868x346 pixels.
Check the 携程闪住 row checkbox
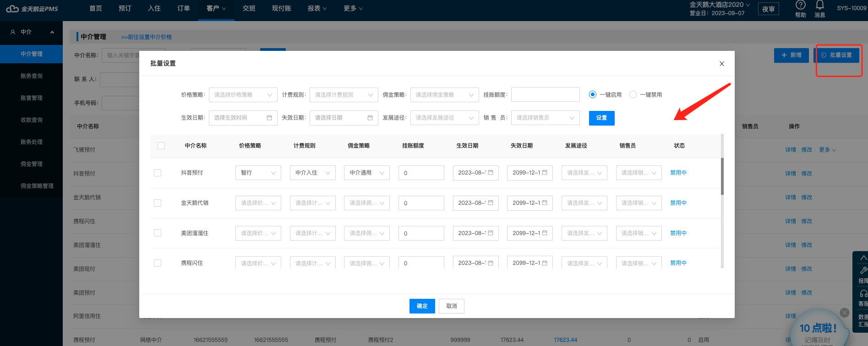pos(158,263)
